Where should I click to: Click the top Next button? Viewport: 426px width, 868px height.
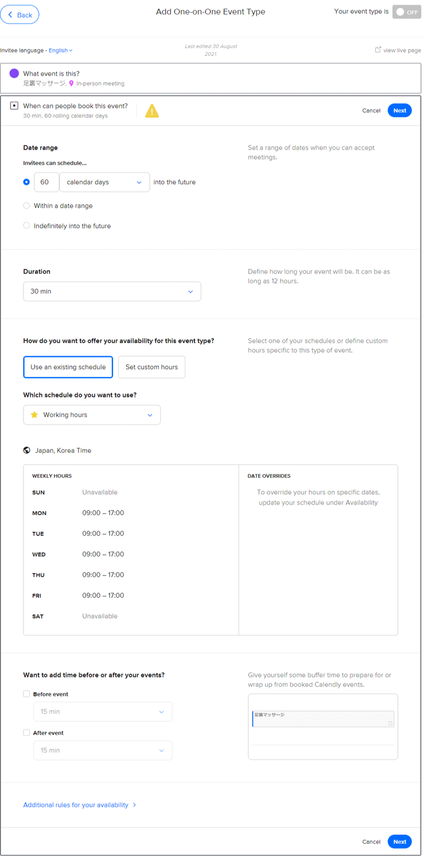tap(399, 111)
